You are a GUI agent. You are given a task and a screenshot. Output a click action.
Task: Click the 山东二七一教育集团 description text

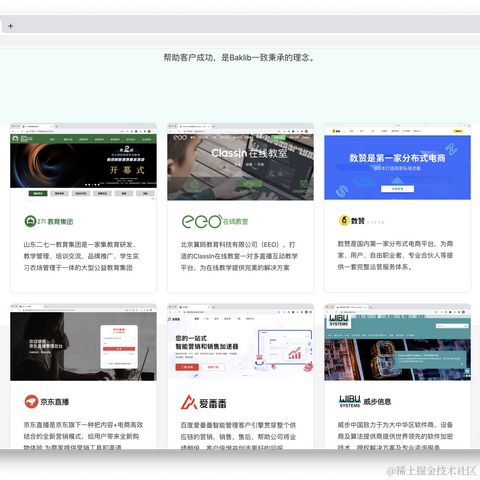pyautogui.click(x=81, y=256)
